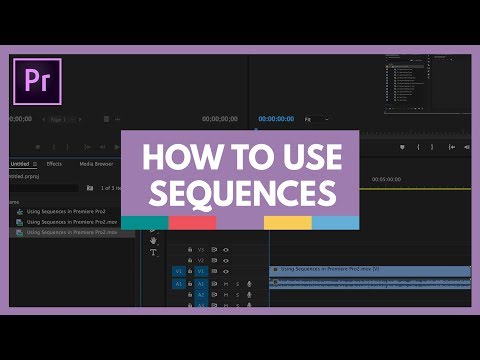Toggle sync lock on V2 track
This screenshot has width=480, height=360.
click(x=214, y=260)
